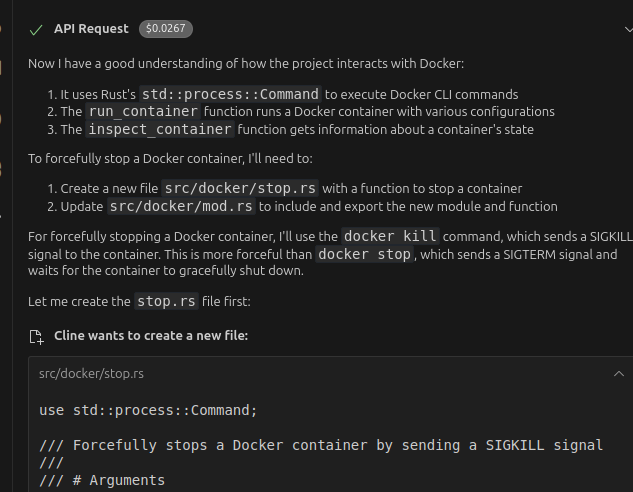The image size is (633, 492).
Task: Click the checkmark icon beside API Request
Action: tap(37, 30)
